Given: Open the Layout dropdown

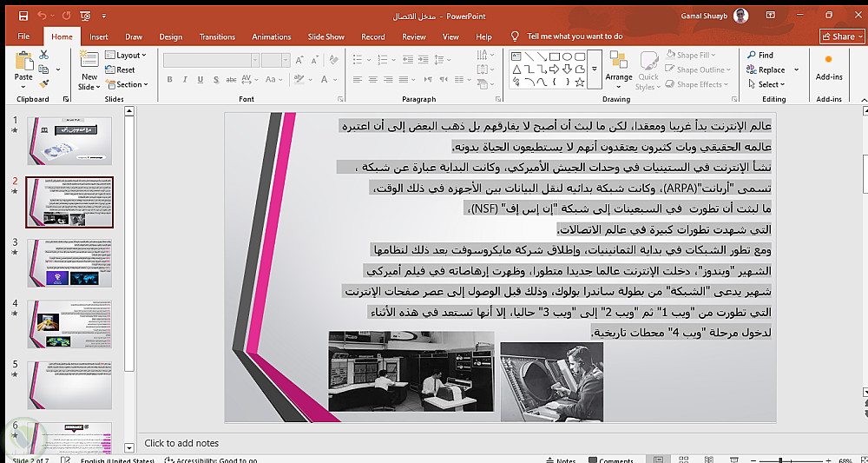Looking at the screenshot, I should click(126, 55).
